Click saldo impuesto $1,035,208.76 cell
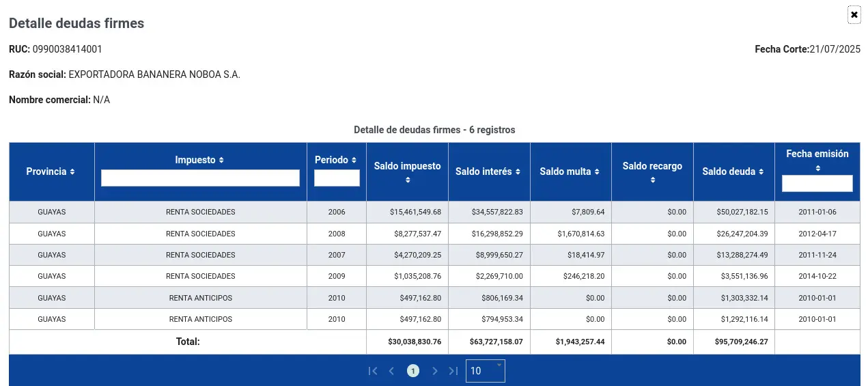Viewport: 868px width, 386px height. (408, 276)
